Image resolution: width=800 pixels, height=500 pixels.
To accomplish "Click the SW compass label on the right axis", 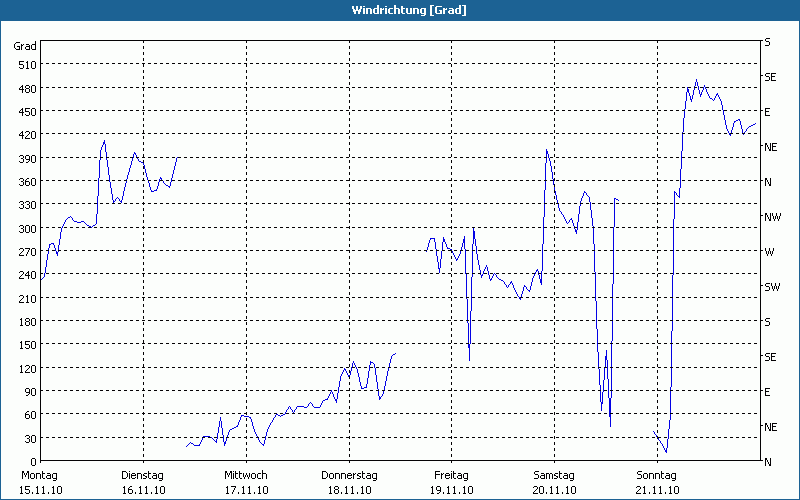I will (x=772, y=287).
